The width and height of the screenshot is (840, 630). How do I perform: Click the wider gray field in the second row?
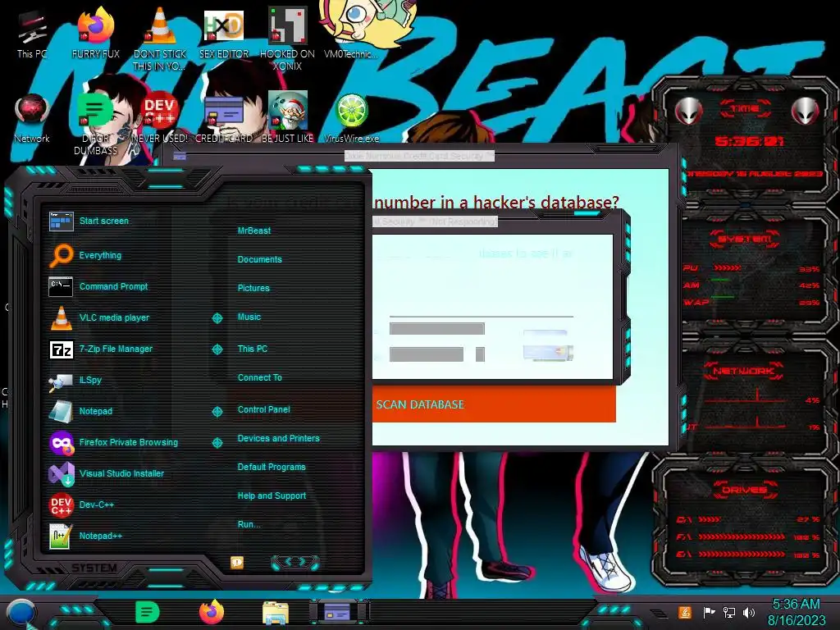(x=427, y=354)
